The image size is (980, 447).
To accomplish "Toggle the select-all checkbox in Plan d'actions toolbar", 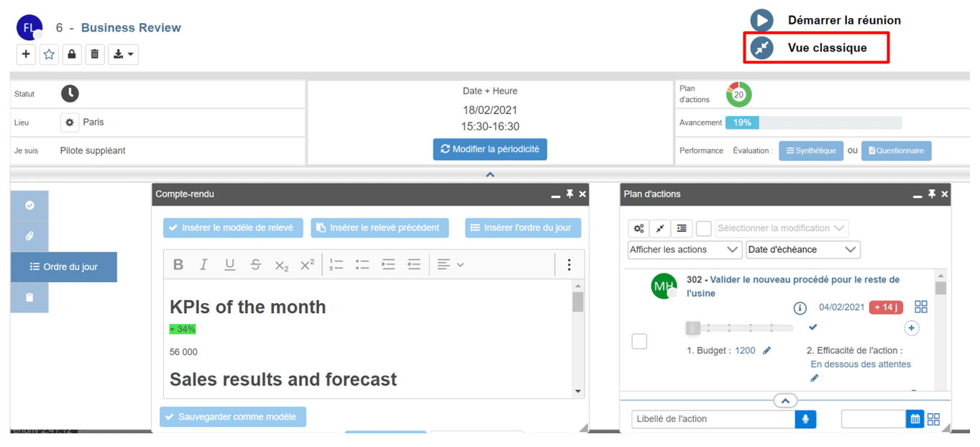I will click(704, 228).
